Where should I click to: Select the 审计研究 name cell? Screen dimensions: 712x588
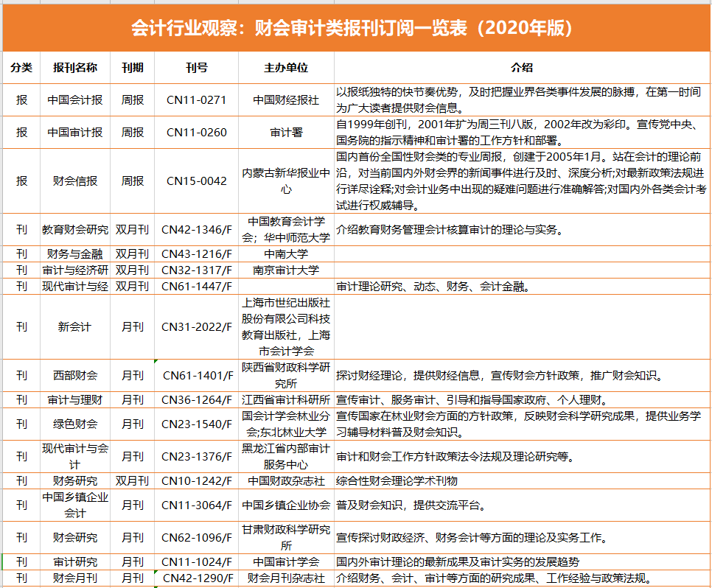[x=74, y=561]
